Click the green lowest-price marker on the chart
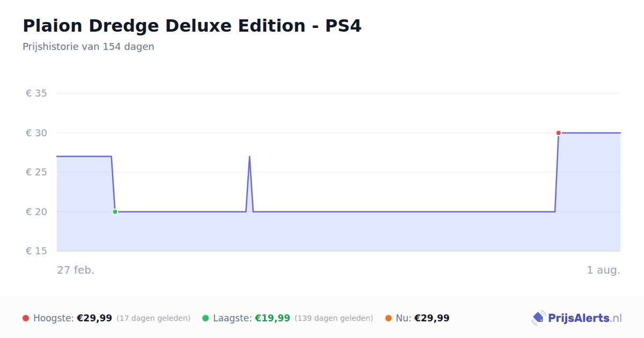This screenshot has width=644, height=338. [115, 212]
